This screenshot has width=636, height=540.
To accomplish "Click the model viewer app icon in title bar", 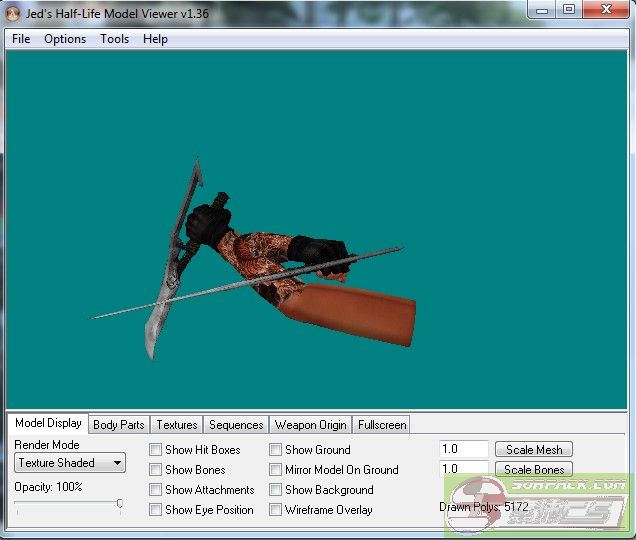I will (13, 14).
